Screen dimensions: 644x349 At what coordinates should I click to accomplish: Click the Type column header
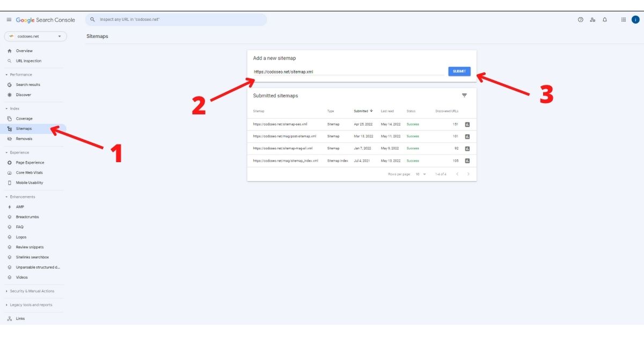click(331, 111)
